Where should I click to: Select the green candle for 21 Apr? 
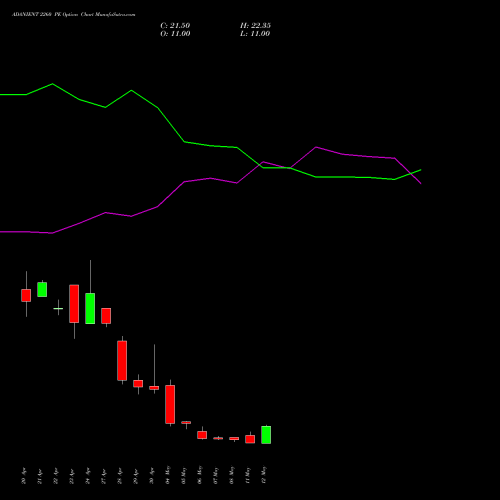click(x=42, y=289)
